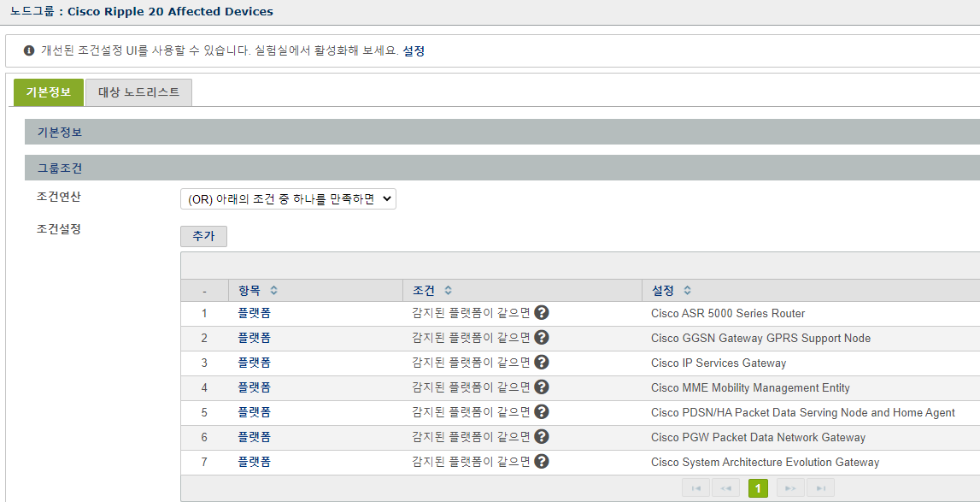
Task: Open the 설정 link in the notice
Action: (x=414, y=50)
